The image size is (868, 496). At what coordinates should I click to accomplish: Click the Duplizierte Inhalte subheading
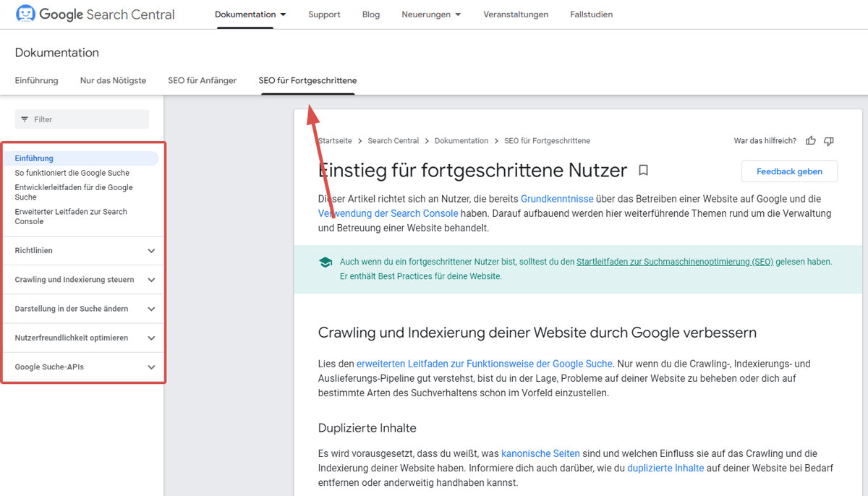tap(367, 428)
